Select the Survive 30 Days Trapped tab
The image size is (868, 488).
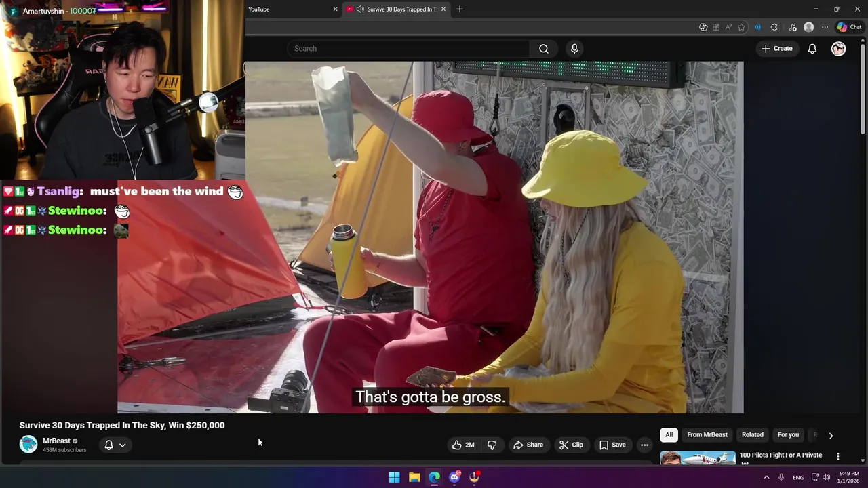[397, 9]
